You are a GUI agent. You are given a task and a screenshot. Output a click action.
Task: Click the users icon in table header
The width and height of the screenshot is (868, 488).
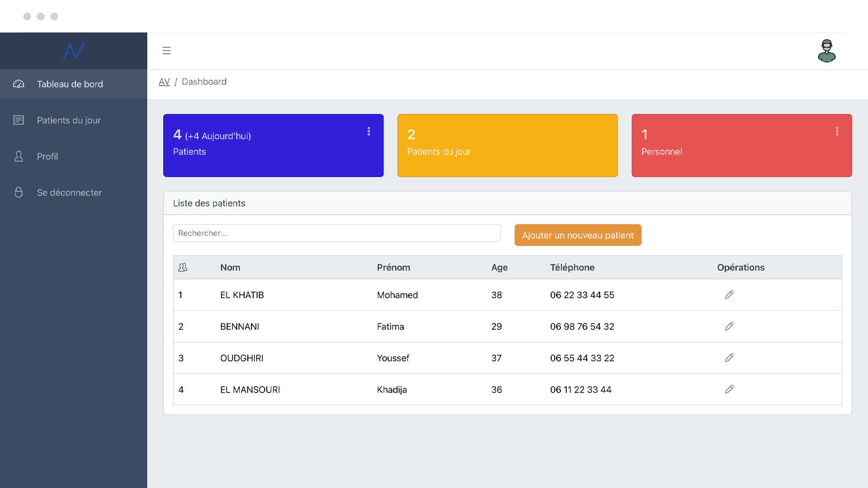click(183, 267)
